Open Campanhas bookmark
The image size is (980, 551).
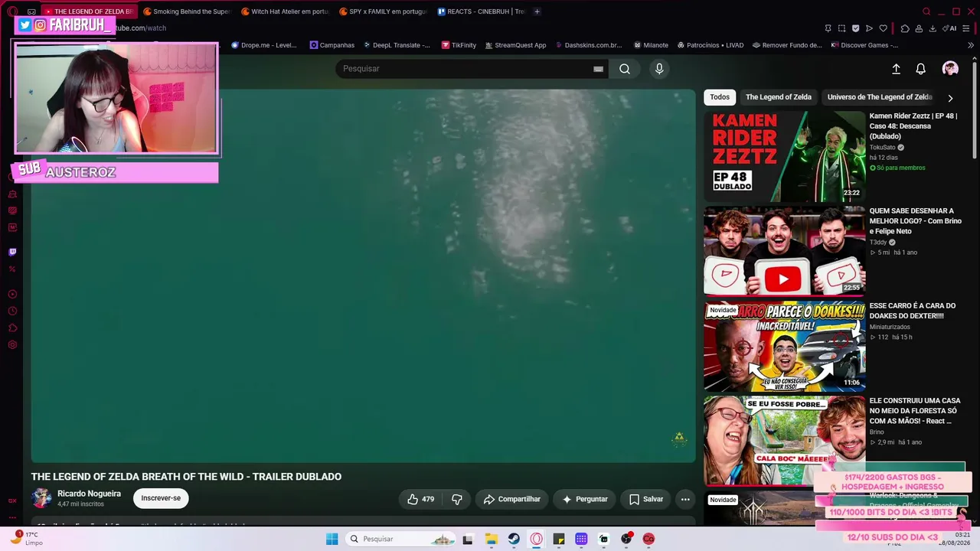(332, 45)
